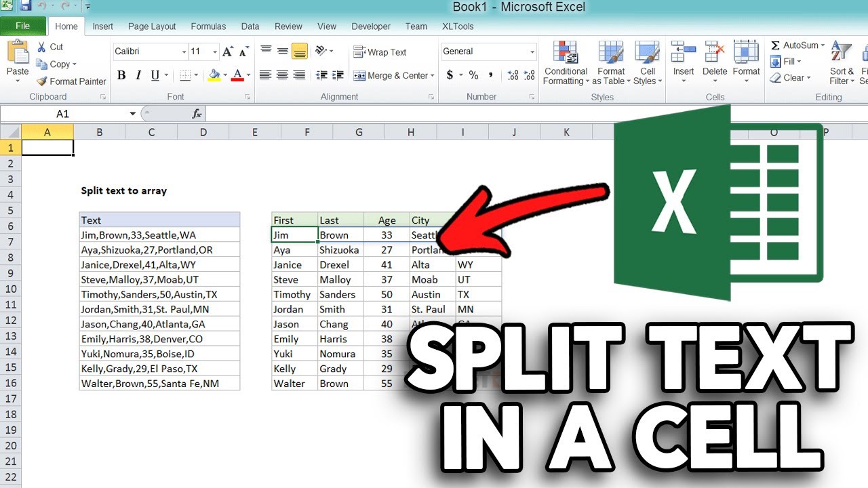Select cell containing Jim,Brown,33,Seattle,WA
Viewport: 868px width, 488px height.
159,235
